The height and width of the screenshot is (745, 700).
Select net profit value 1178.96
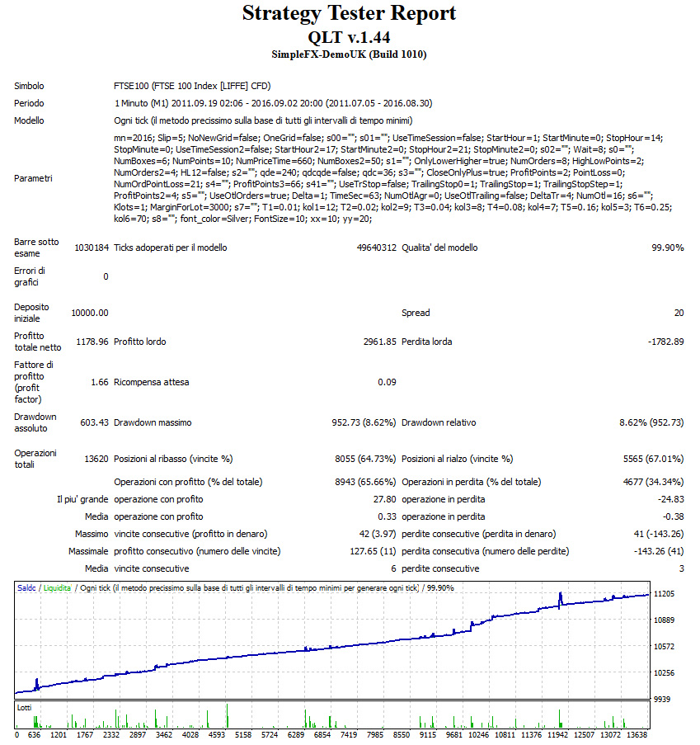pos(92,342)
